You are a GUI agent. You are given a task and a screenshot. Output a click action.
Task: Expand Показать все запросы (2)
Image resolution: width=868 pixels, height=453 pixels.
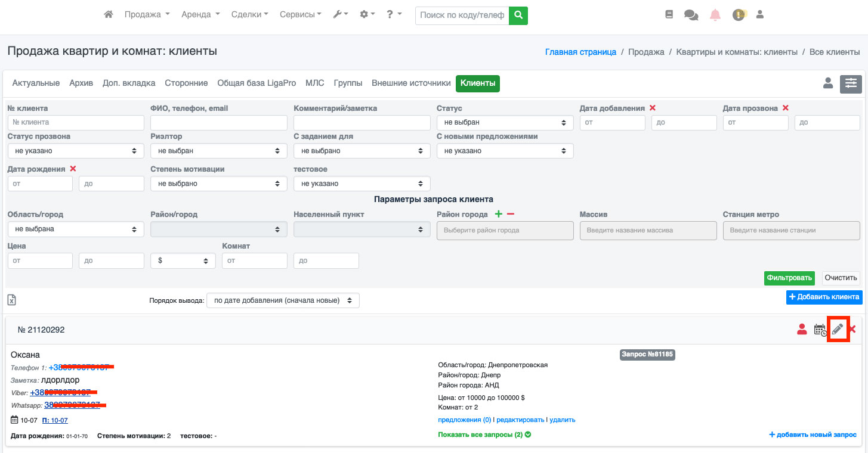click(484, 435)
